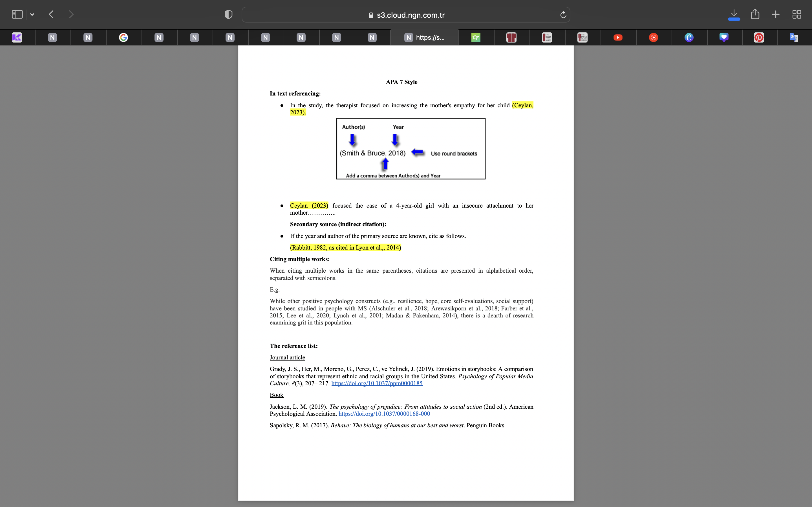Switch to the Pinterest tab

(759, 37)
